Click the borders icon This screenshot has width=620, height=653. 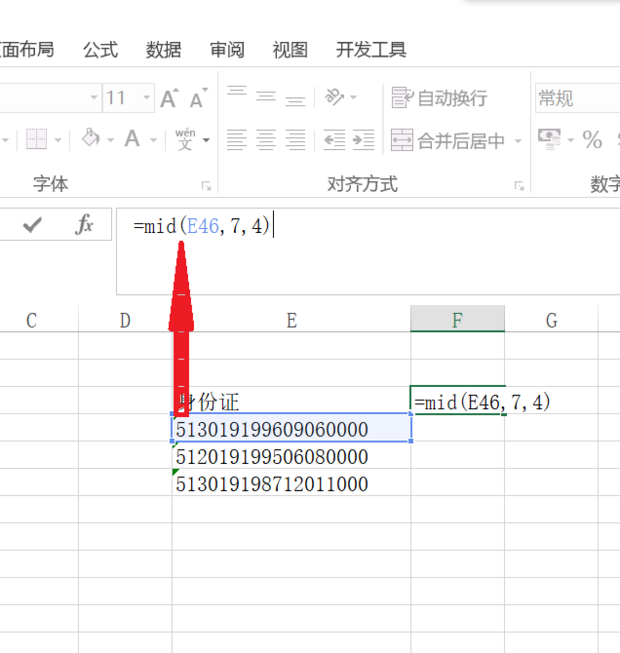36,139
